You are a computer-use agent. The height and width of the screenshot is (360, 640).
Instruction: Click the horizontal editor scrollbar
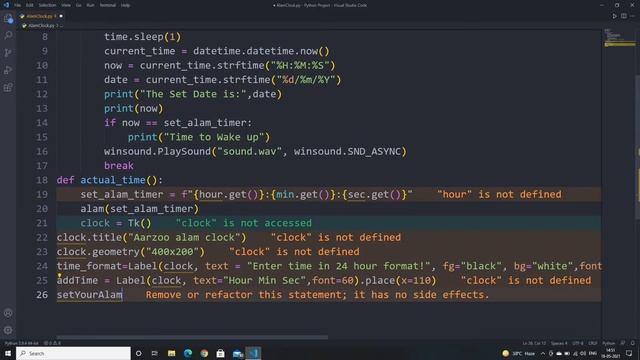[192, 337]
